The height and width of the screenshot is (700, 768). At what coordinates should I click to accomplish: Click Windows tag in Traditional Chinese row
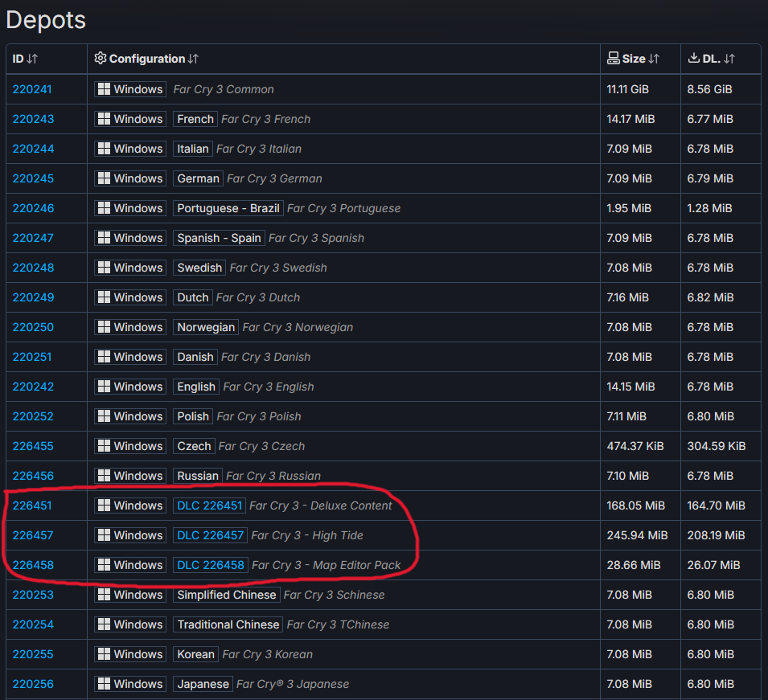[x=130, y=624]
